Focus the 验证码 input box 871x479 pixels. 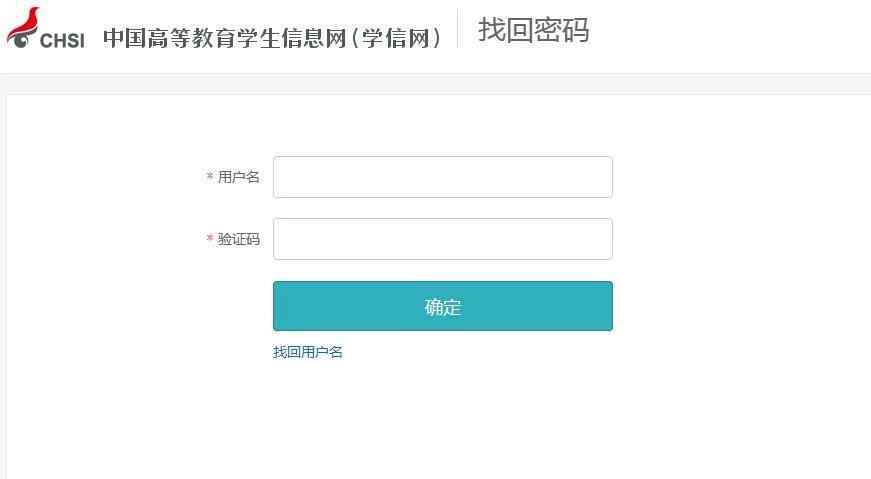443,239
